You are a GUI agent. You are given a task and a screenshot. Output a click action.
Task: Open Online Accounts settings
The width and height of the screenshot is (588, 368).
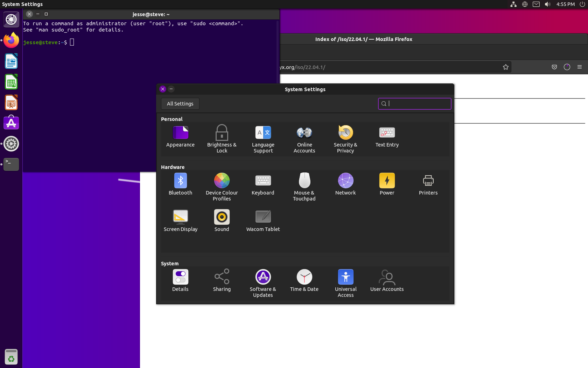click(304, 139)
